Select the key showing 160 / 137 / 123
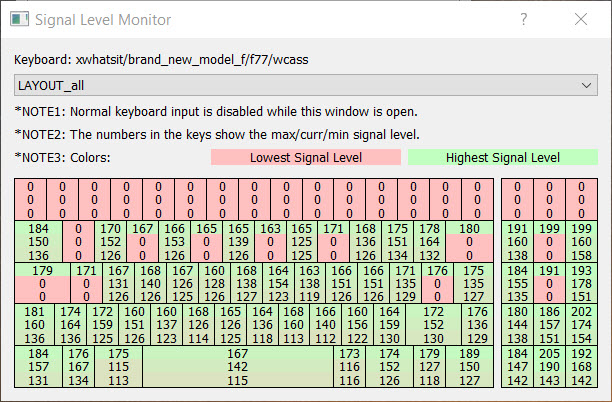 pyautogui.click(x=167, y=325)
